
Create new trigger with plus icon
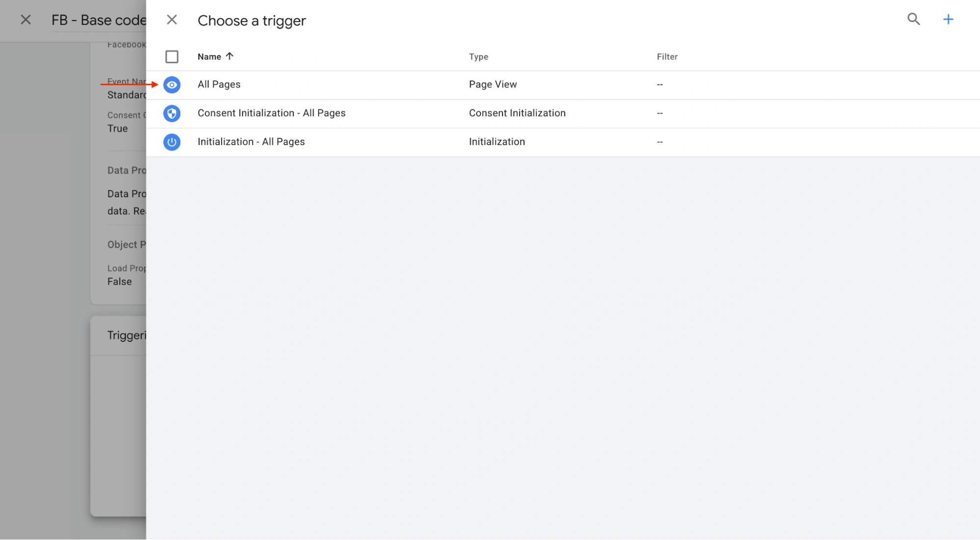click(x=948, y=20)
